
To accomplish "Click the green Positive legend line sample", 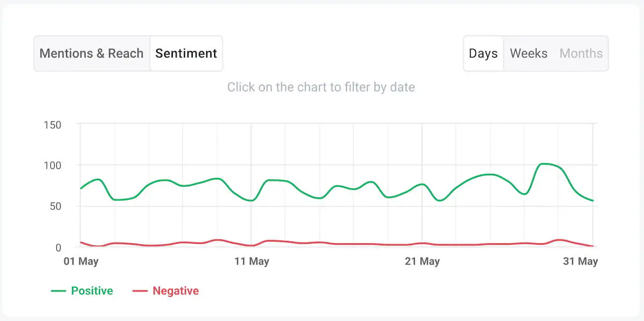I will (x=60, y=290).
